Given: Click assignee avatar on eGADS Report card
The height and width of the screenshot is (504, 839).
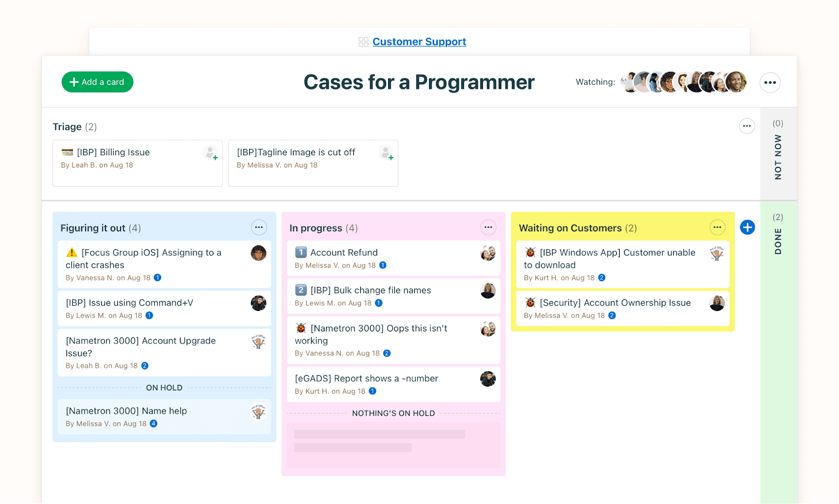Looking at the screenshot, I should [488, 379].
